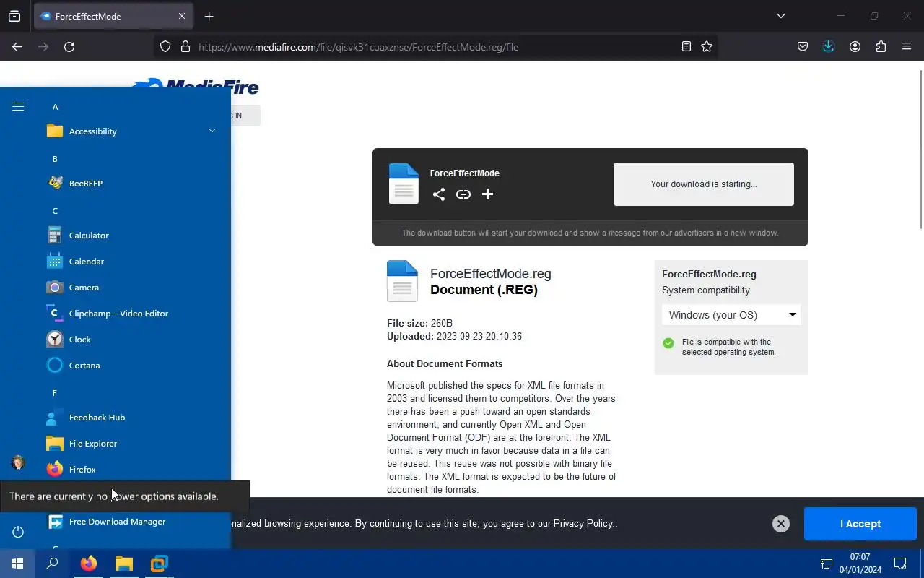924x578 pixels.
Task: Launch BeeBEEP from Start menu
Action: 133,184
